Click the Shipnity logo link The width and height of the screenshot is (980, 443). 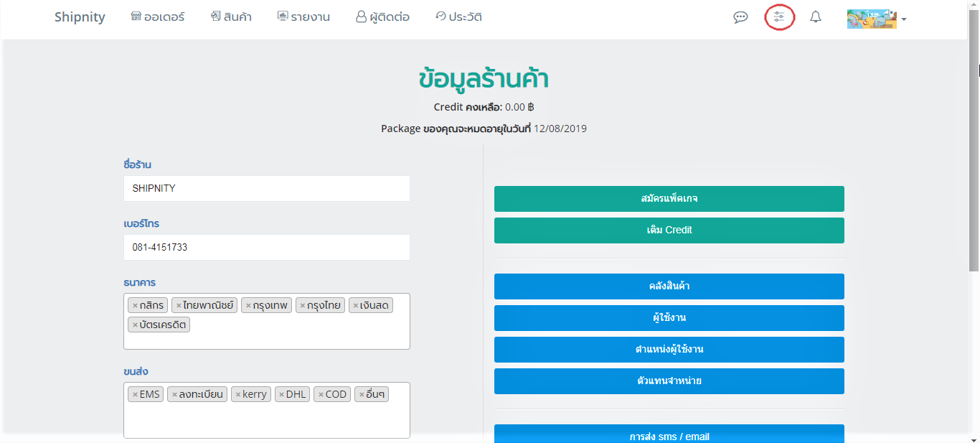pos(80,17)
